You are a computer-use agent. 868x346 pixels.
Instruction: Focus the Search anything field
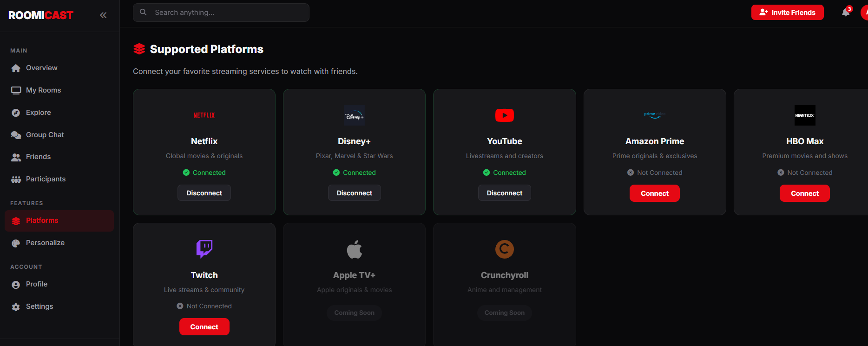coord(221,13)
